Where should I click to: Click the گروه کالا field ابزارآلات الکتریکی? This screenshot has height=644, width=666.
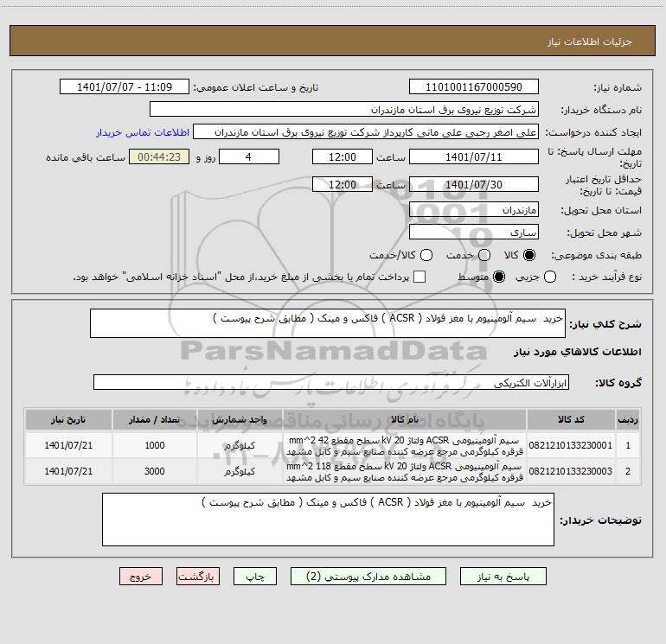click(x=331, y=382)
